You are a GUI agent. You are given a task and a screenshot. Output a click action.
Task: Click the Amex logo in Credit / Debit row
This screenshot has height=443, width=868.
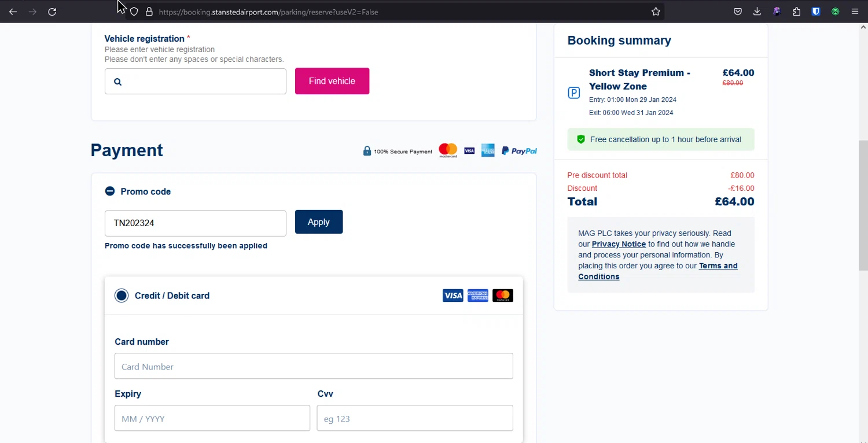(x=478, y=296)
